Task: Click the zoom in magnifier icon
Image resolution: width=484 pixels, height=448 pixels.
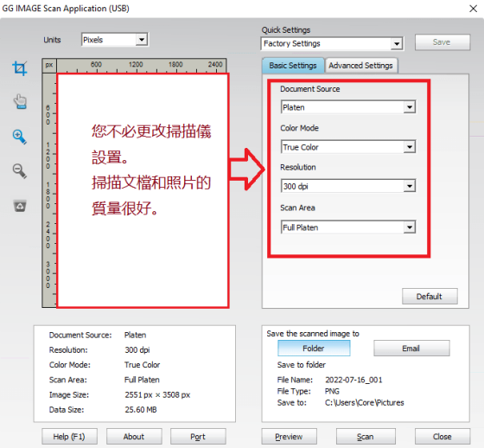Action: (x=20, y=137)
